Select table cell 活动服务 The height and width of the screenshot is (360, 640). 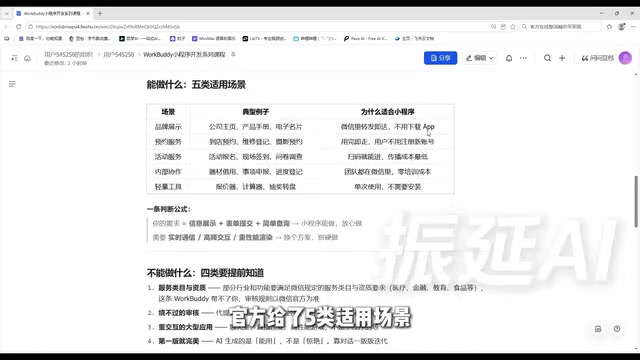pos(168,157)
